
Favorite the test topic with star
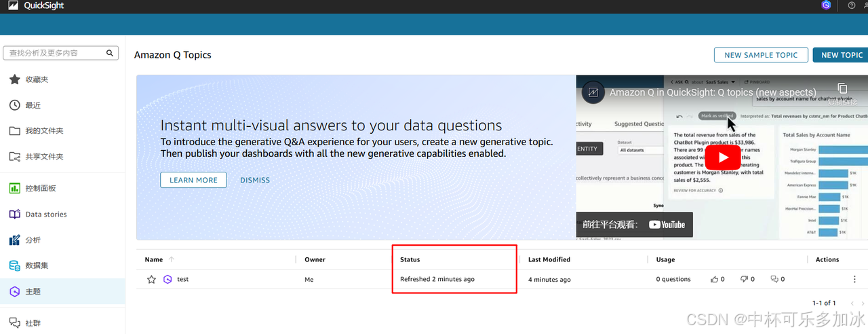151,279
